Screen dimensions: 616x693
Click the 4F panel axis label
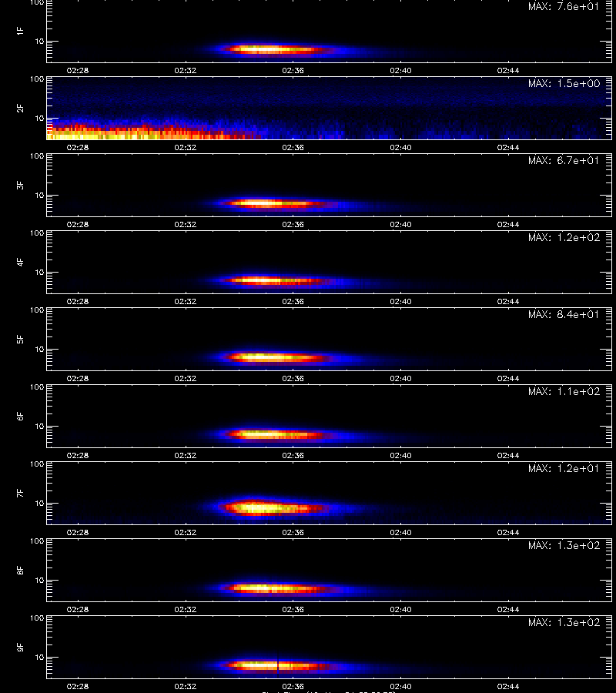19,262
